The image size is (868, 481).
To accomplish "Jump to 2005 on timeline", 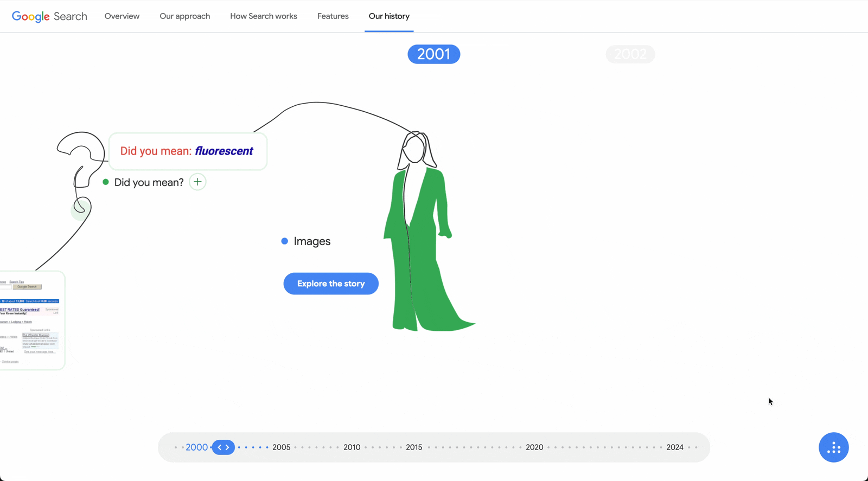I will (281, 447).
